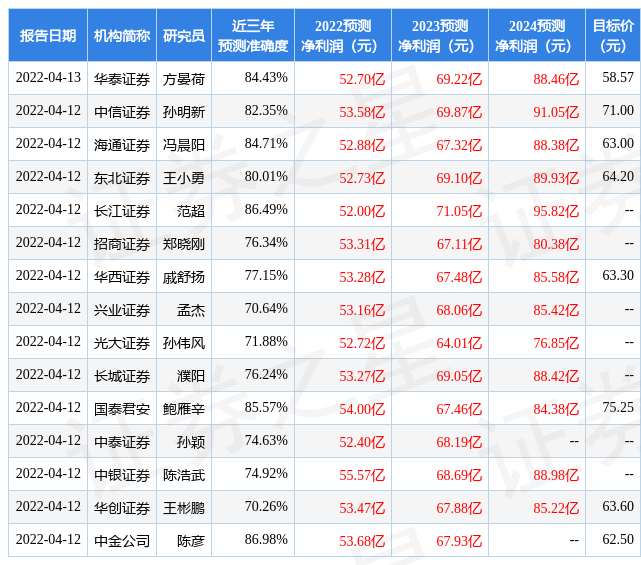Screen dimensions: 641x565
Task: Click 2023 forecast 68.06亿
Action: (x=459, y=310)
